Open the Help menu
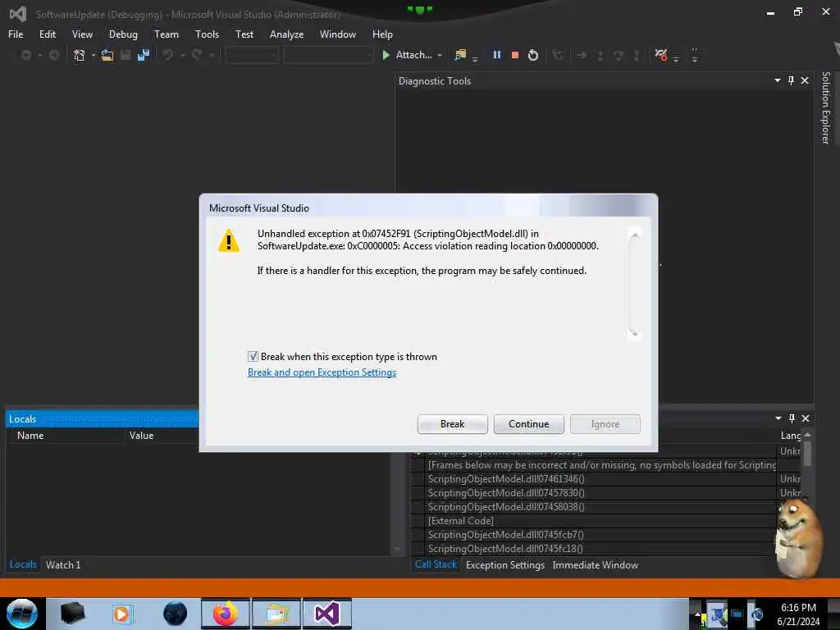 click(382, 34)
